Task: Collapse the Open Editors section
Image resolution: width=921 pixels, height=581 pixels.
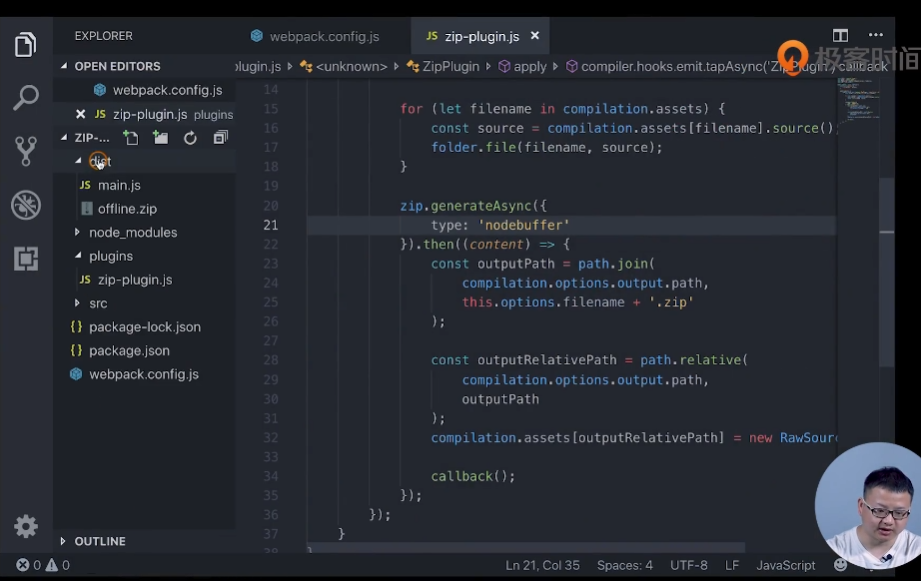Action: (63, 66)
